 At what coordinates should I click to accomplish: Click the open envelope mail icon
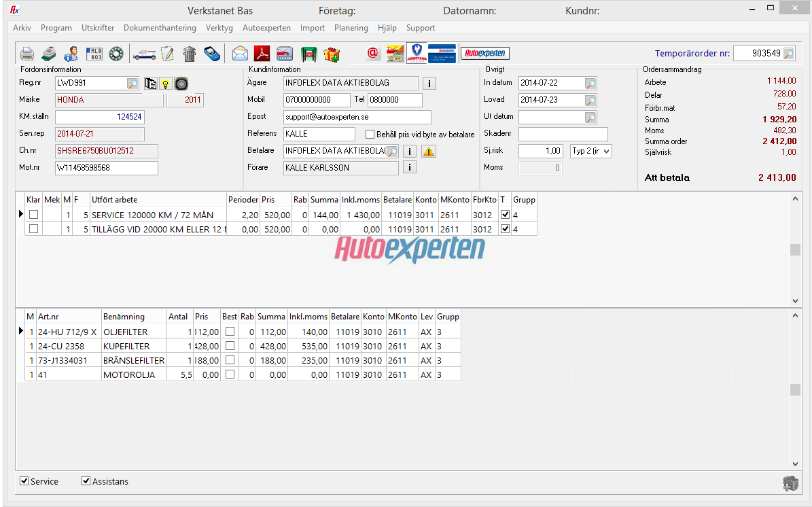(240, 53)
